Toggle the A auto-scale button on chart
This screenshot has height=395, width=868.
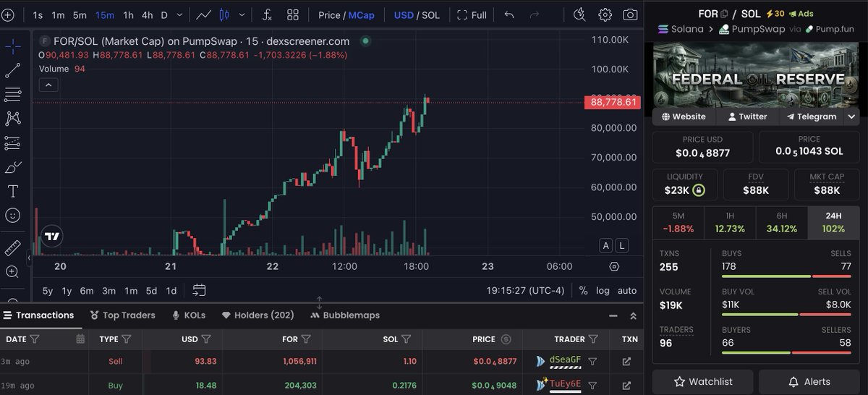605,245
